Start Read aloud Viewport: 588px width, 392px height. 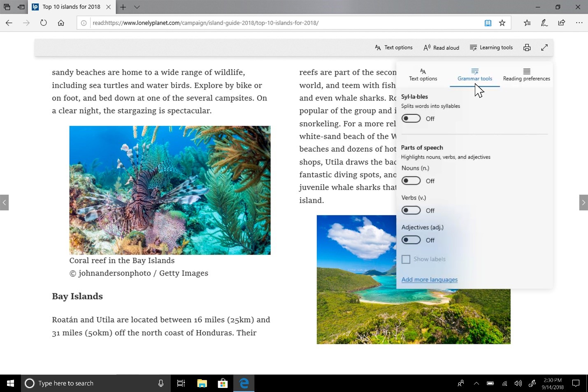click(441, 48)
